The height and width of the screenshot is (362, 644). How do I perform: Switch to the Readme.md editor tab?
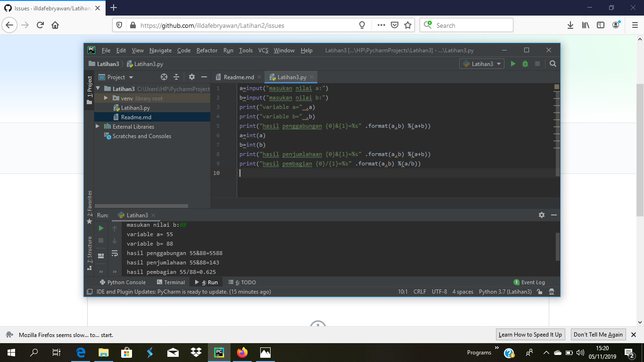(238, 77)
